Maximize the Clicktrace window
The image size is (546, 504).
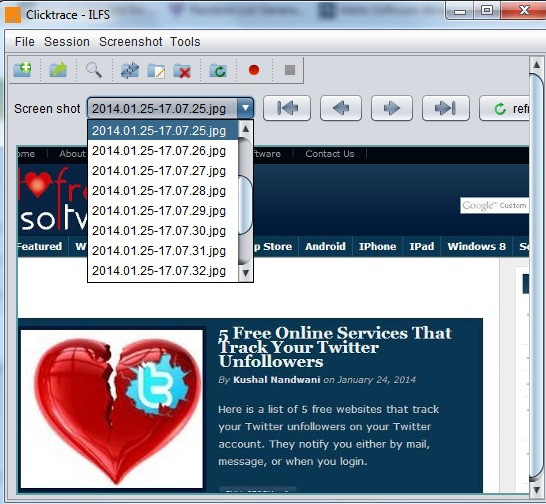coord(487,10)
